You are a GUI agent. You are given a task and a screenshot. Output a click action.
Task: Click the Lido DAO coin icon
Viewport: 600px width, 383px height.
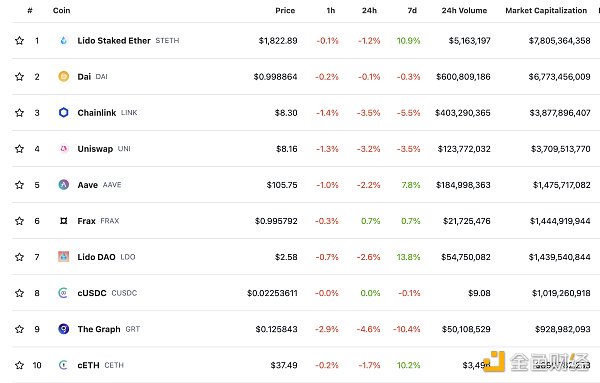[64, 257]
